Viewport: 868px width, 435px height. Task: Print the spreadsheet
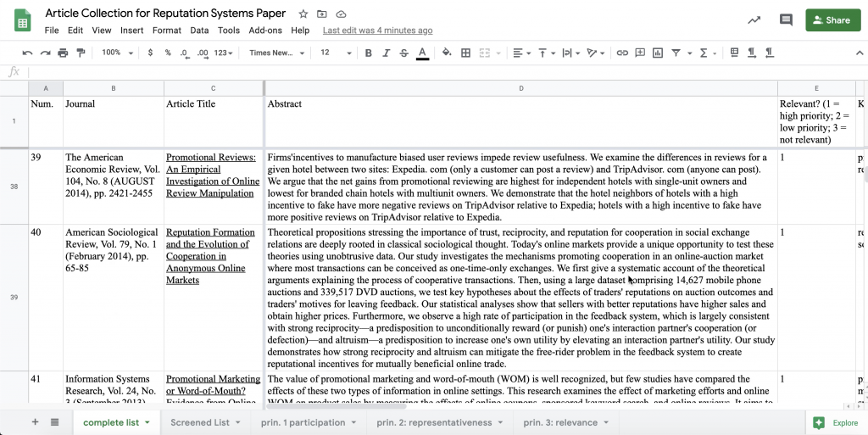pyautogui.click(x=63, y=53)
